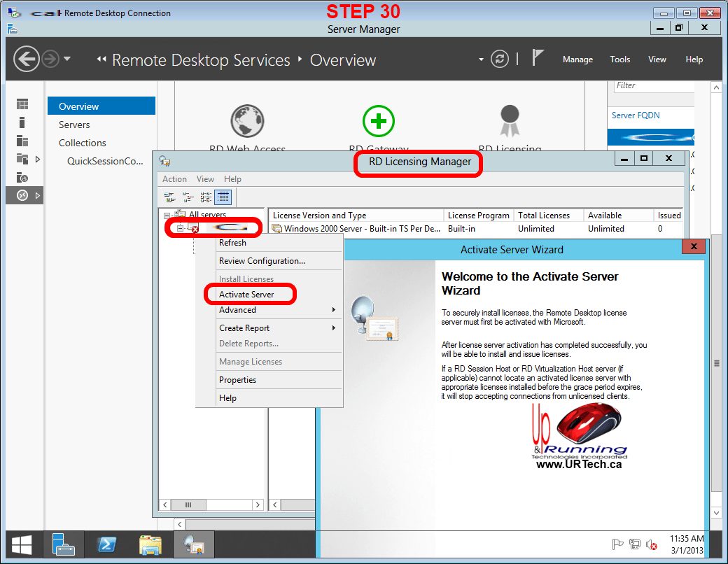Select the Details view toolbar icon
The width and height of the screenshot is (728, 564).
[x=223, y=197]
